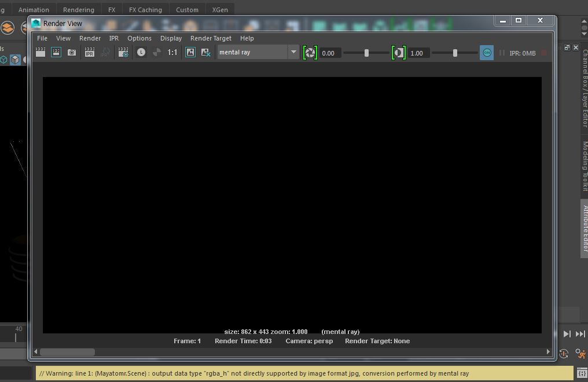Image resolution: width=588 pixels, height=382 pixels.
Task: Float the right panel with the undock icon
Action: [567, 47]
